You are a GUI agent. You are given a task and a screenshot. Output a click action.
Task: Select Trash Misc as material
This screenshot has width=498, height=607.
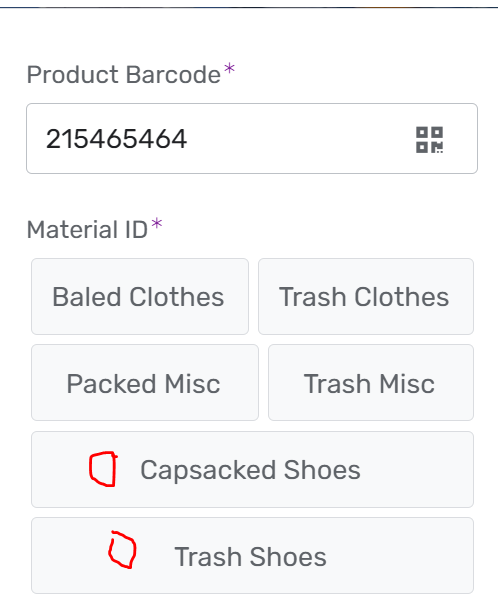[x=371, y=382]
